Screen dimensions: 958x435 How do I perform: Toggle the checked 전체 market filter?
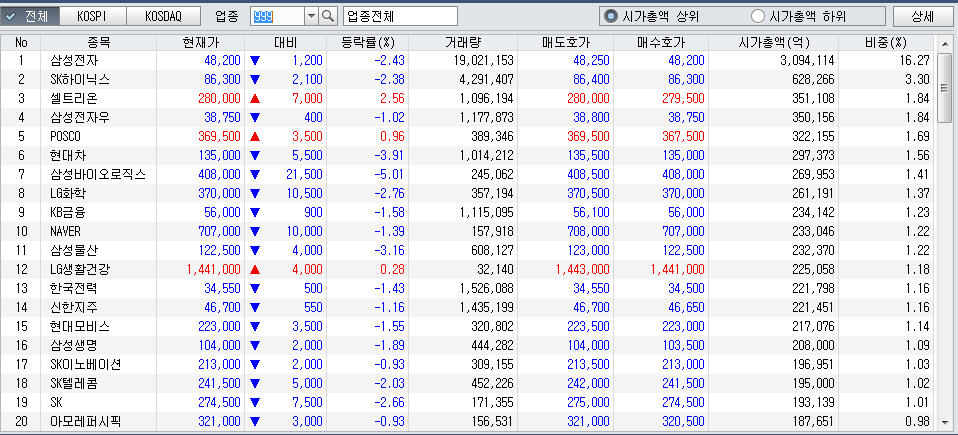(x=30, y=17)
